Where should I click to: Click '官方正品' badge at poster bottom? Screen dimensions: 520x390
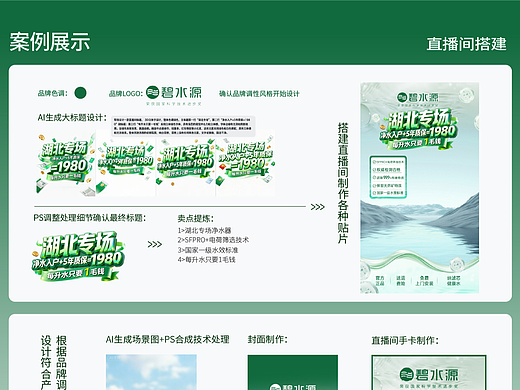tap(380, 281)
